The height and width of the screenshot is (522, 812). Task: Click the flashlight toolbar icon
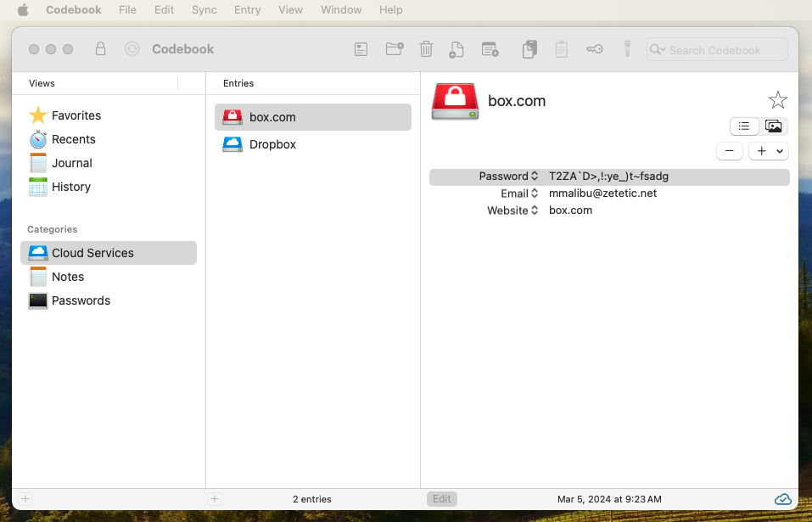click(627, 50)
